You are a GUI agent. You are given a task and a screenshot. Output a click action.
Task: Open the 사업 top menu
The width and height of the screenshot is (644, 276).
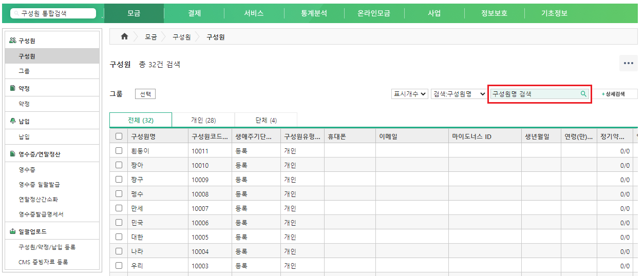pos(434,13)
